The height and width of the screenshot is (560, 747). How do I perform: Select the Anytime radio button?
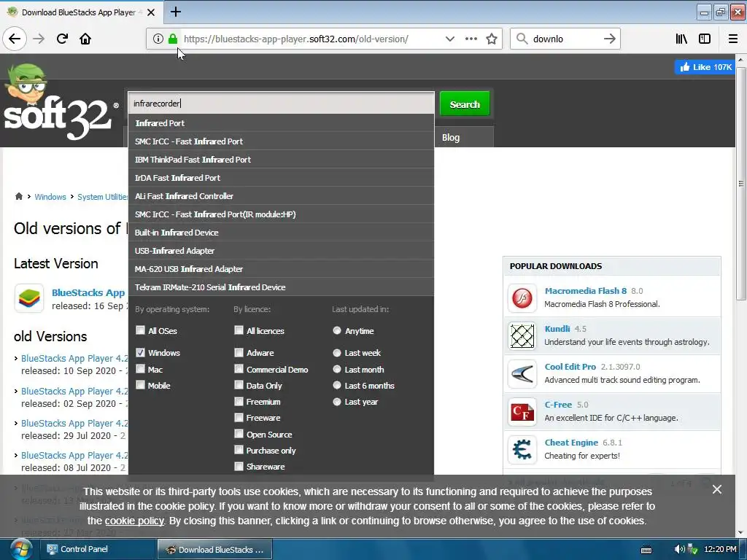pyautogui.click(x=337, y=330)
